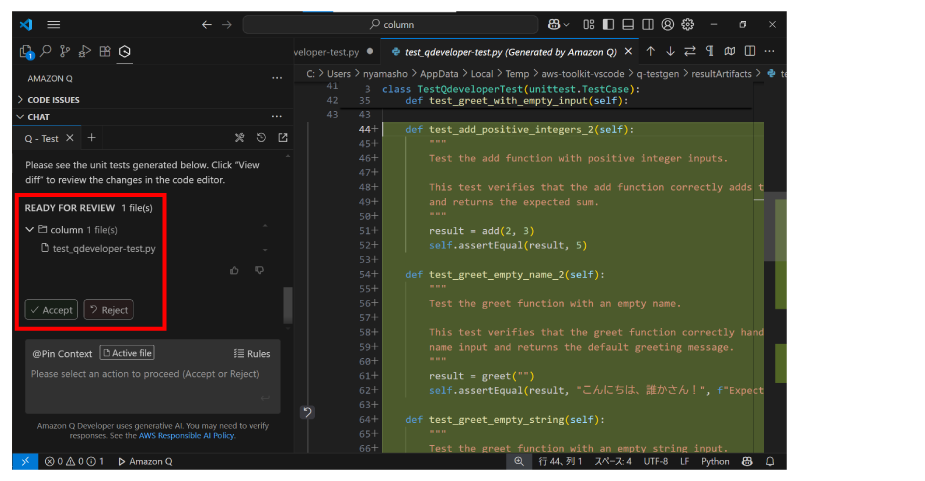
Task: Toggle the Active file context chip
Action: [127, 353]
